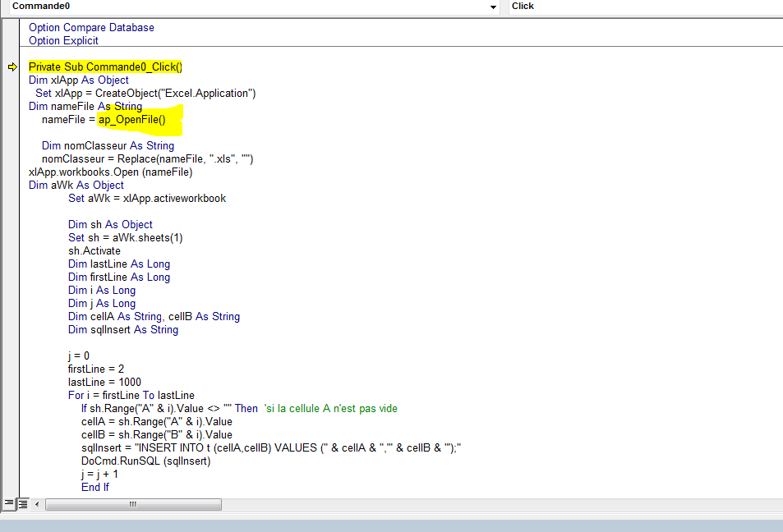This screenshot has height=532, width=783.
Task: Click the 'lastLine = 1000' line
Action: [104, 383]
